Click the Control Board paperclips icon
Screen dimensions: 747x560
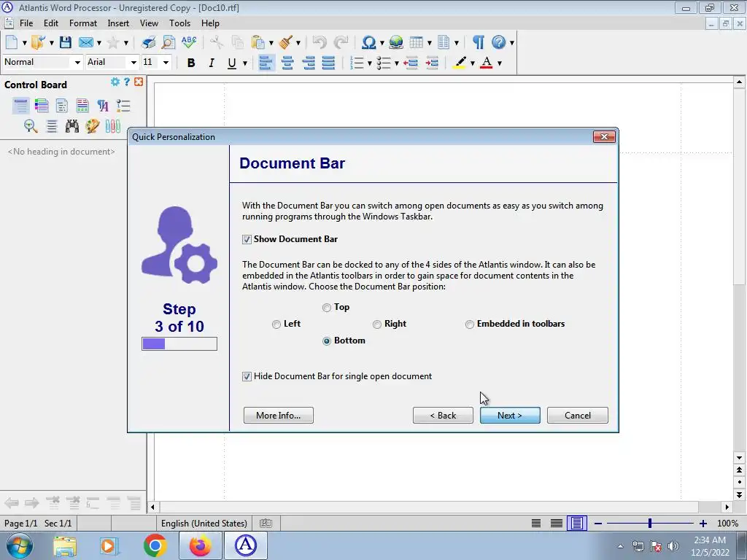(x=113, y=126)
